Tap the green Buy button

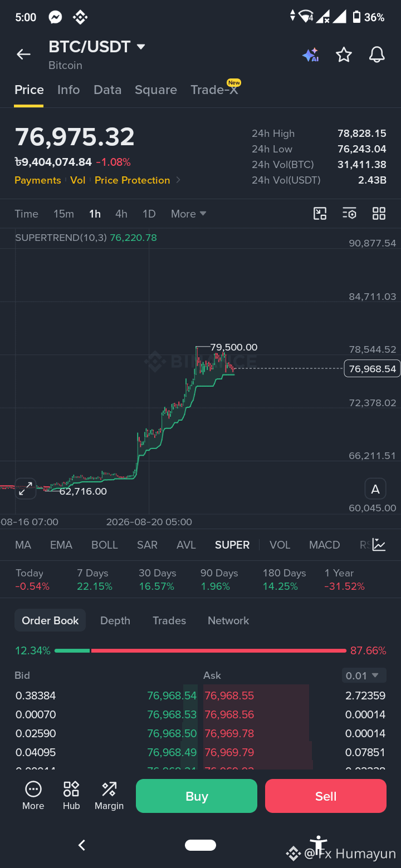pos(197,796)
